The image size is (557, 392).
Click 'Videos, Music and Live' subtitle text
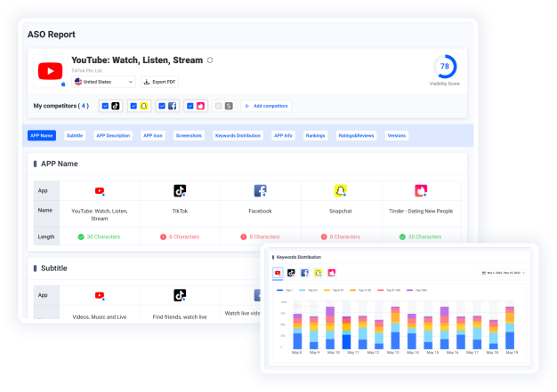tap(100, 316)
